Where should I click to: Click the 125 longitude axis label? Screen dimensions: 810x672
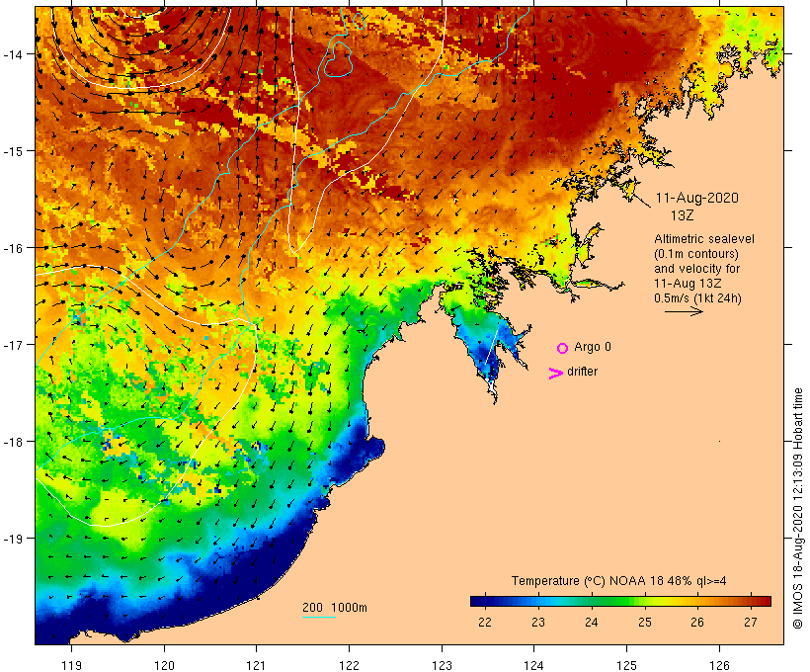(626, 665)
